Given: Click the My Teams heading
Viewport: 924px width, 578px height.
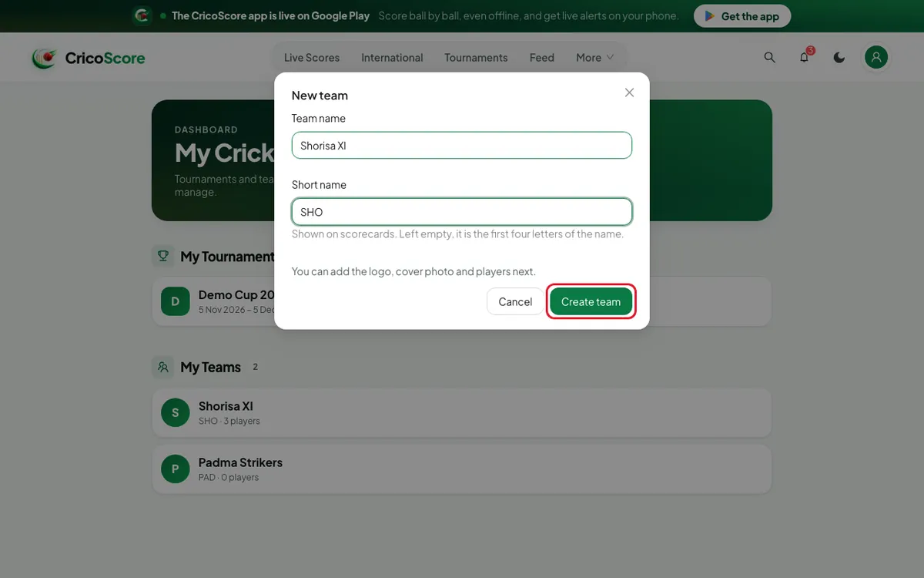Looking at the screenshot, I should point(210,368).
